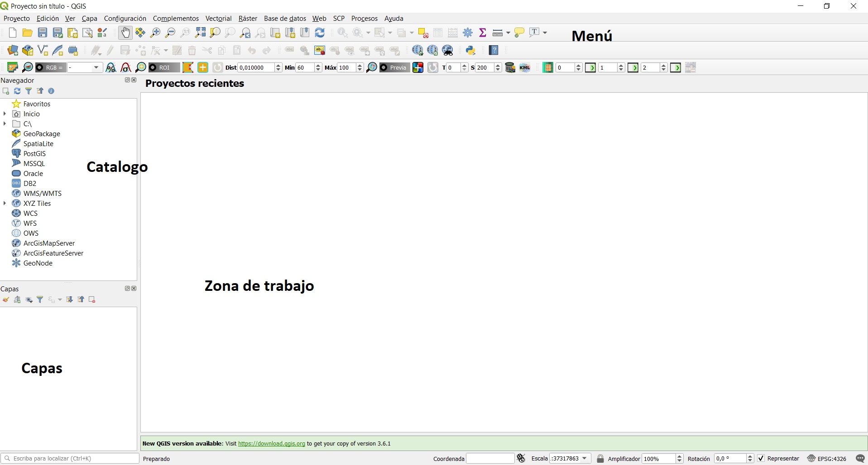Expand the XYZ Tiles tree node
The width and height of the screenshot is (868, 465).
(x=5, y=203)
